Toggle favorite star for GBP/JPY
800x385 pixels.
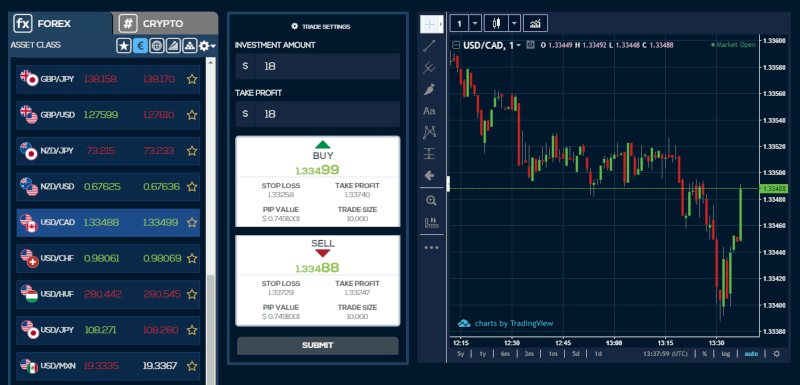pos(192,79)
